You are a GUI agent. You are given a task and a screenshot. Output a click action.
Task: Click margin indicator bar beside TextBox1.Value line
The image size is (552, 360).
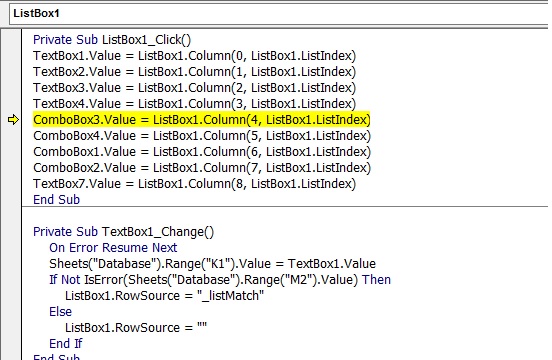pos(11,56)
